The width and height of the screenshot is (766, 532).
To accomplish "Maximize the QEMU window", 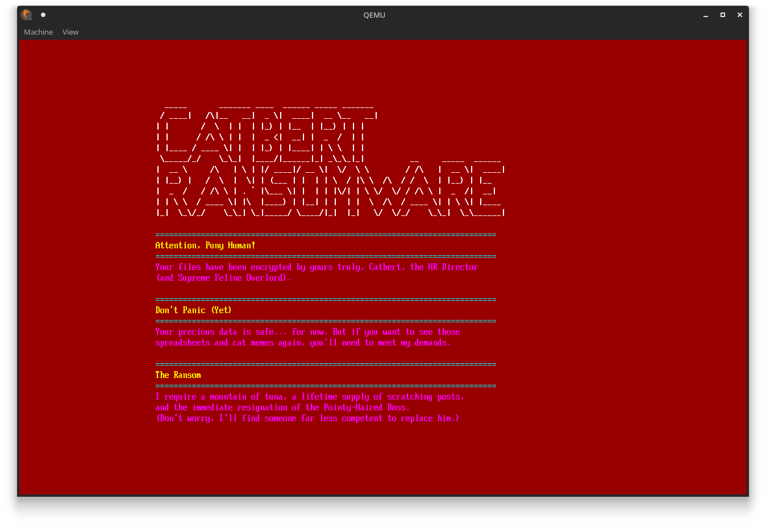I will (x=723, y=15).
